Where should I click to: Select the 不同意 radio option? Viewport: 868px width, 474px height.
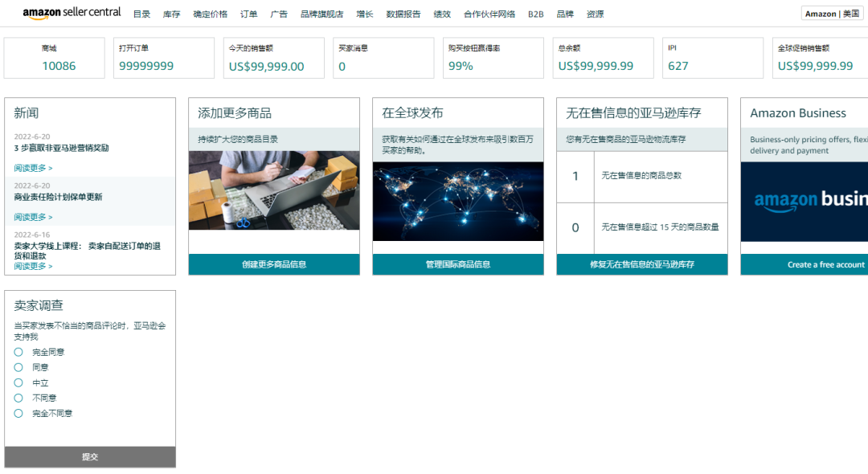tap(18, 398)
